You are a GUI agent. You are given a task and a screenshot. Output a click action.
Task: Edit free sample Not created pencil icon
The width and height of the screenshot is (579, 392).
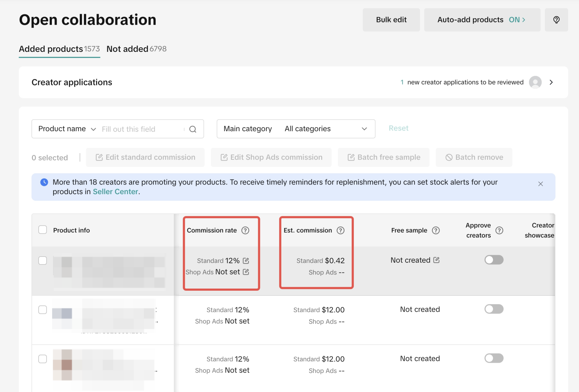click(x=436, y=260)
